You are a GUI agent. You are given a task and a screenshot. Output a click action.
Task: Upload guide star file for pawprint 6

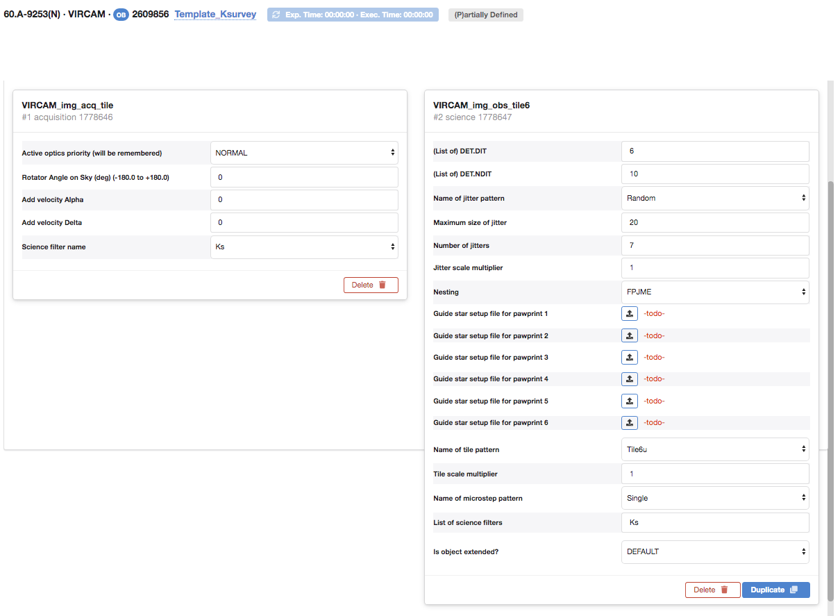629,423
